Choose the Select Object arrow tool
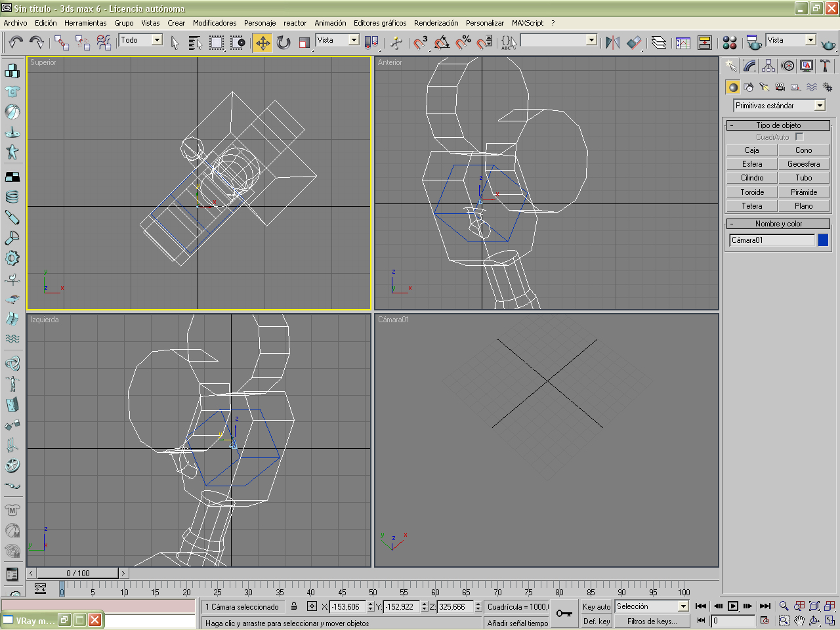Image resolution: width=840 pixels, height=630 pixels. point(175,43)
